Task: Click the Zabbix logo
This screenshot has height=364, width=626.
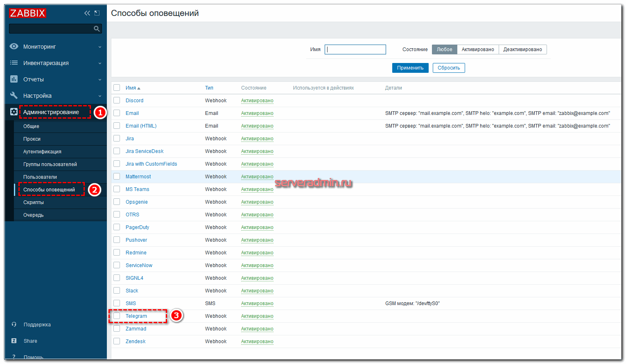Action: coord(27,13)
